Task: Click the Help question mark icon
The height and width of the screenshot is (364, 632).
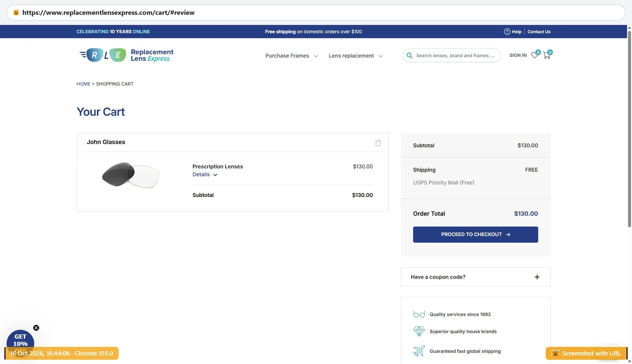Action: (507, 32)
